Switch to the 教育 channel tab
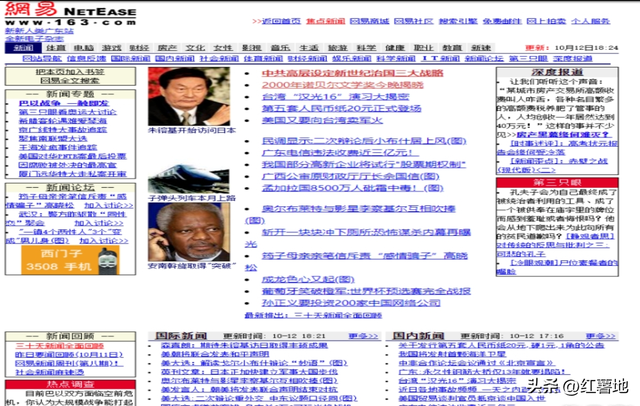 (x=452, y=48)
